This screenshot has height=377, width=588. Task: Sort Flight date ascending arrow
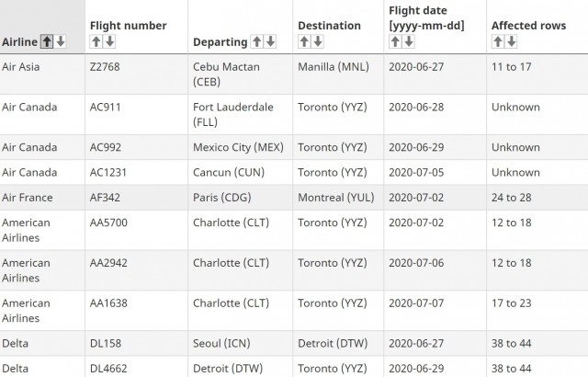tap(395, 41)
